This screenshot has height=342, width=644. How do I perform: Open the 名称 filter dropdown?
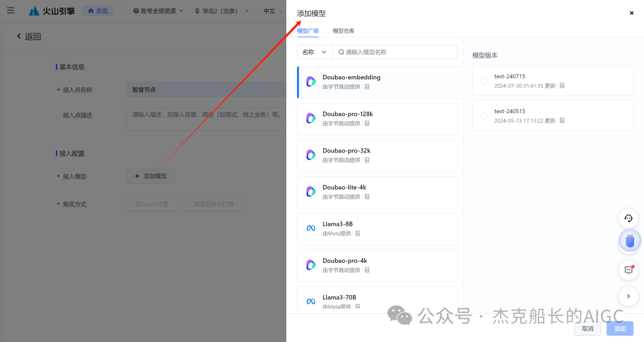tap(315, 52)
